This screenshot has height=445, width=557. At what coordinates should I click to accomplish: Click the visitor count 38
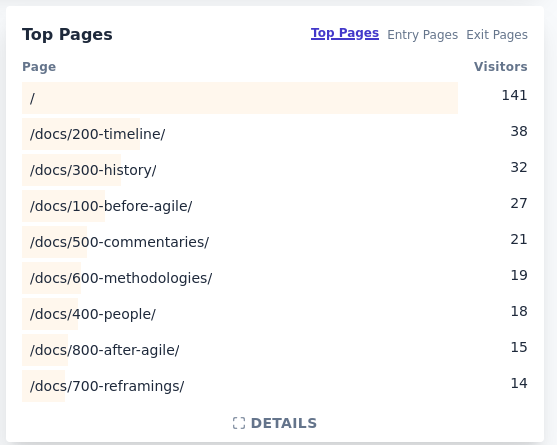(x=519, y=131)
